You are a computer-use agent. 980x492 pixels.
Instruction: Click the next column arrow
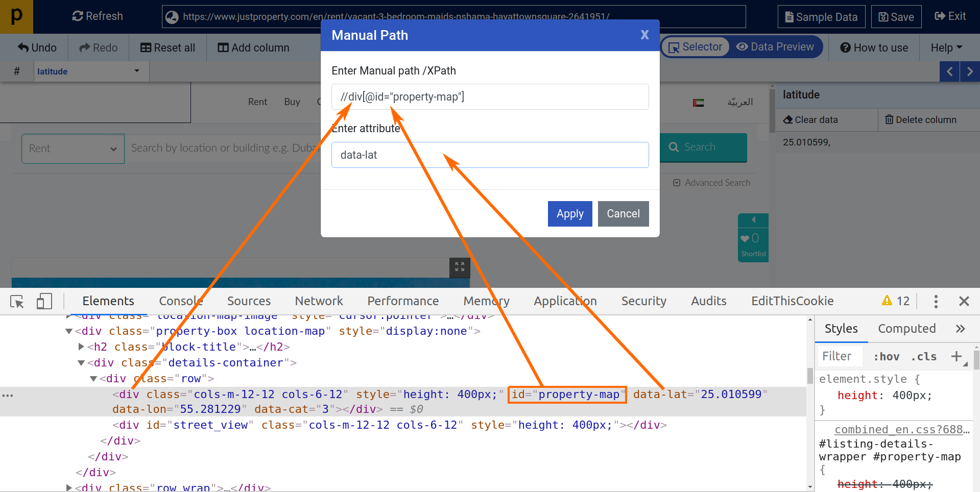click(x=970, y=71)
